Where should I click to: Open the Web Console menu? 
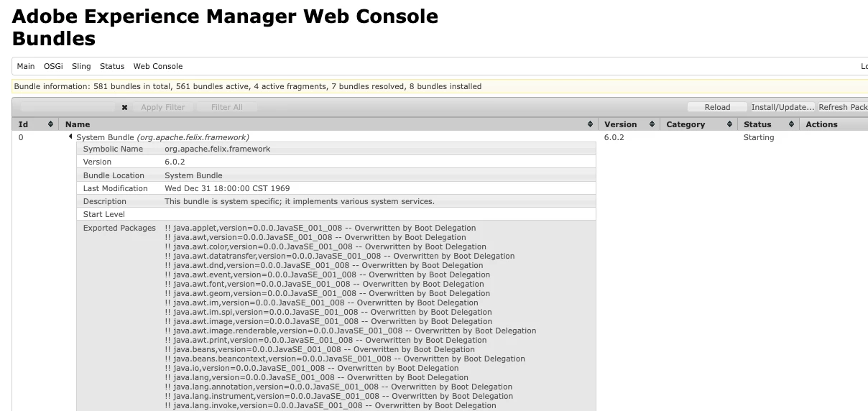[x=158, y=66]
